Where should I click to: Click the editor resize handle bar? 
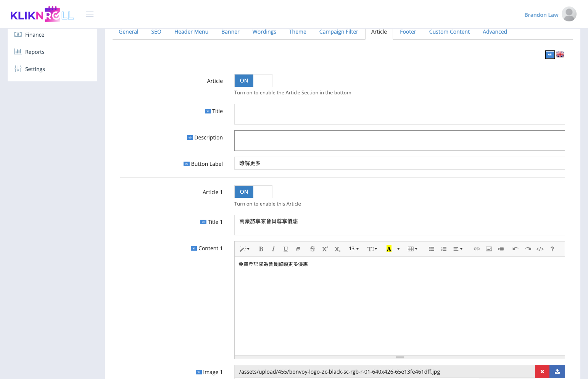click(x=400, y=358)
